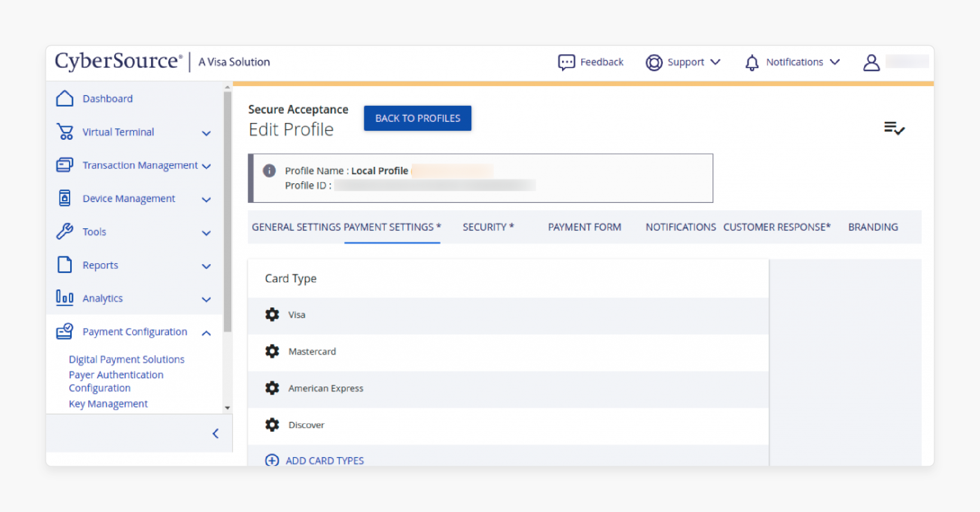Click the American Express settings gear icon
This screenshot has height=512, width=980.
272,388
